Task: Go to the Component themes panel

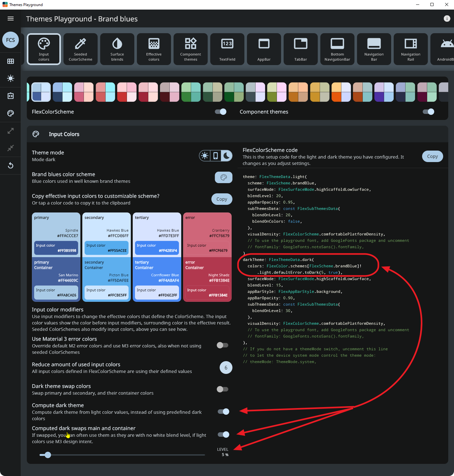Action: [x=190, y=49]
